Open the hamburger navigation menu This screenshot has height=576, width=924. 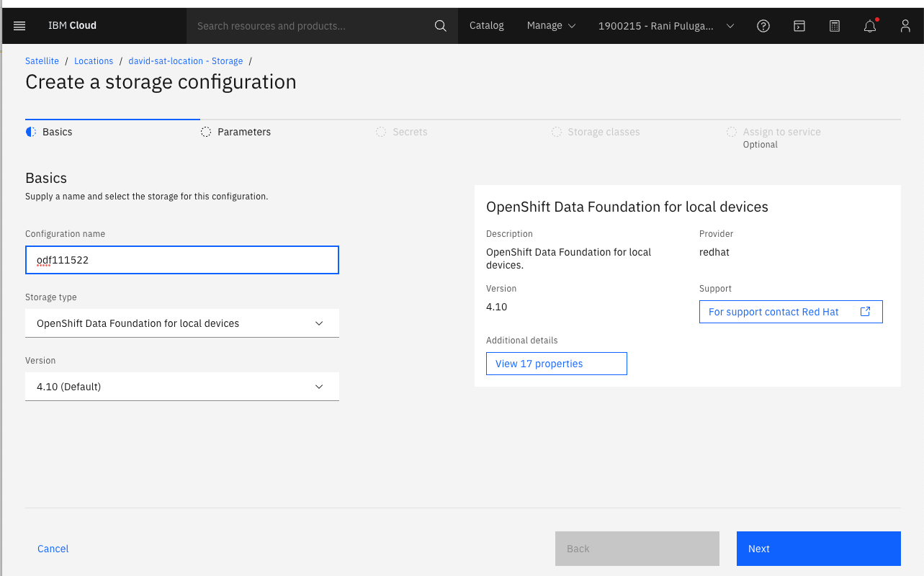[x=19, y=26]
